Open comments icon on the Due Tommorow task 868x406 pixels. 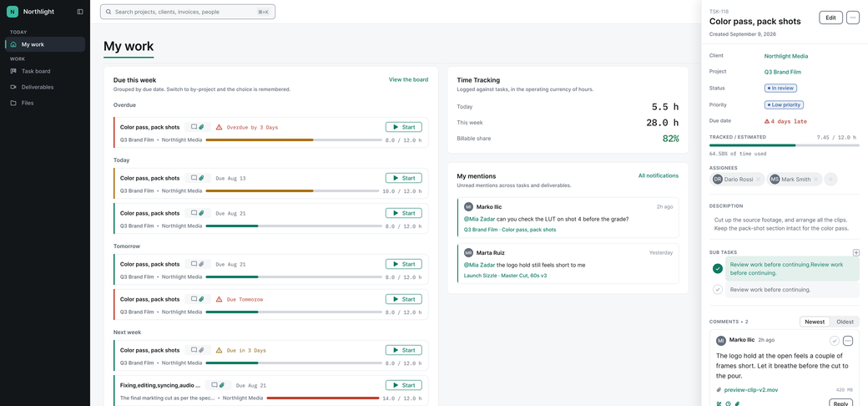[194, 298]
